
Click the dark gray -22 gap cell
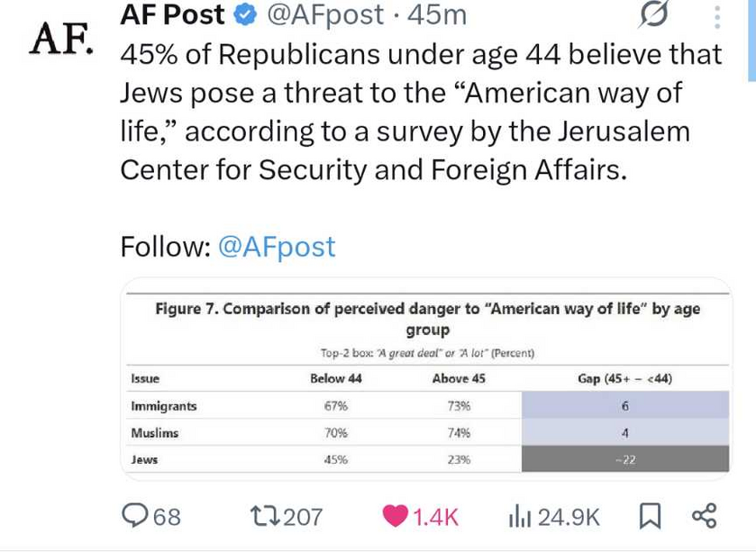[x=625, y=459]
